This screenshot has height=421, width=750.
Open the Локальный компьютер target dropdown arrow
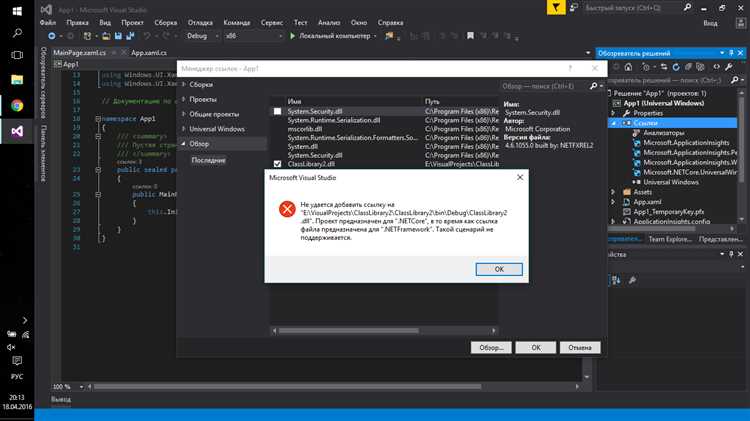(375, 36)
